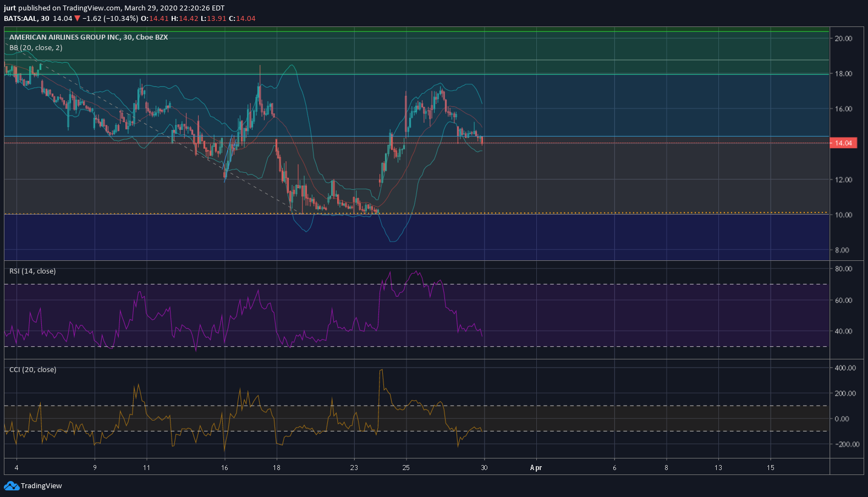Viewport: 868px width, 497px height.
Task: Click the date label 6 on the time axis
Action: pos(614,468)
